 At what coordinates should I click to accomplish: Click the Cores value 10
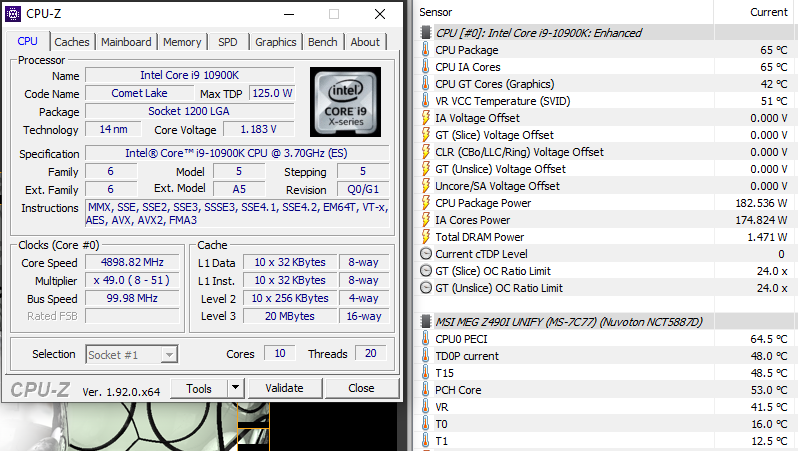[x=280, y=353]
